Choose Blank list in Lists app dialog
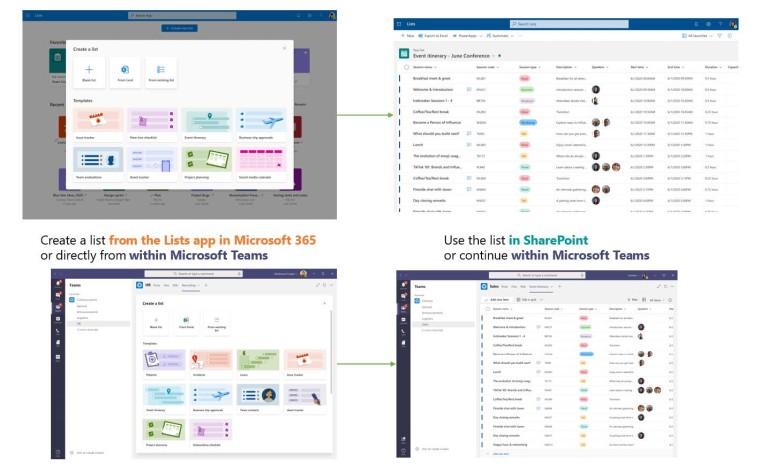Image resolution: width=760 pixels, height=471 pixels. pos(89,73)
